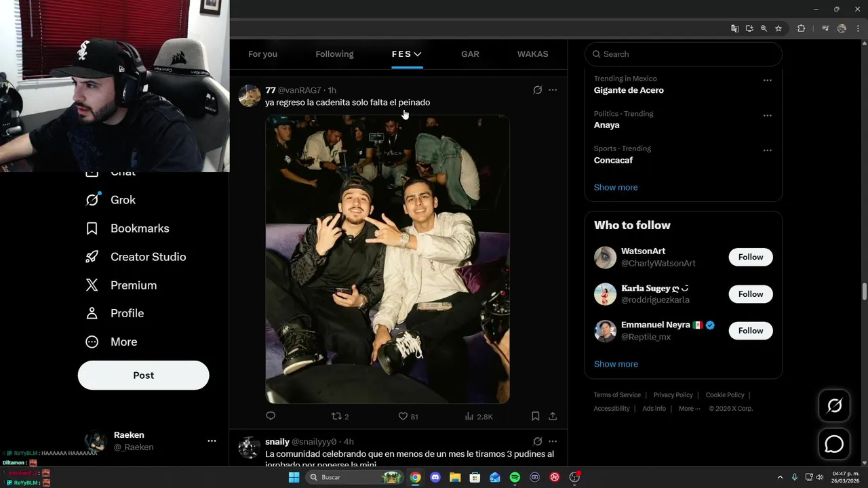Go to Profile person icon
The height and width of the screenshot is (488, 868).
(92, 313)
